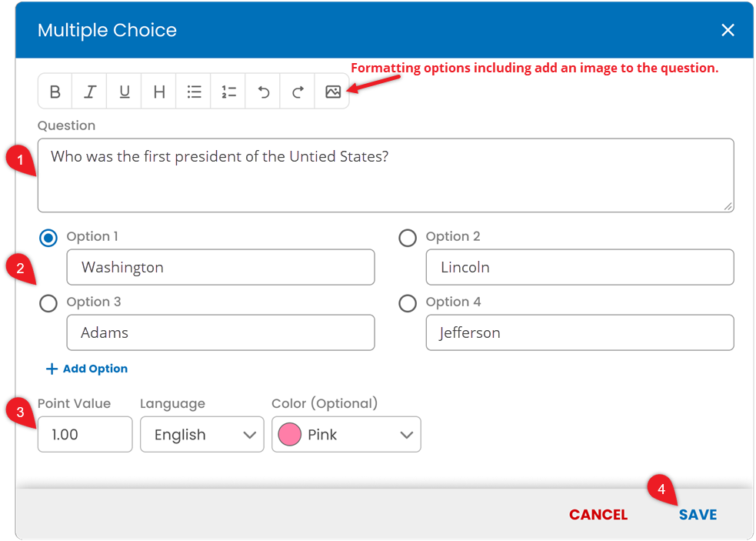Insert a bulleted list
This screenshot has height=541, width=756.
(x=194, y=92)
